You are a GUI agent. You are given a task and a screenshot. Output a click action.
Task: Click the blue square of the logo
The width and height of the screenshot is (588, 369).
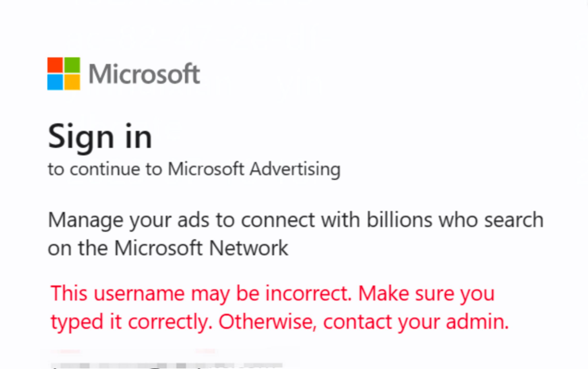tap(55, 82)
